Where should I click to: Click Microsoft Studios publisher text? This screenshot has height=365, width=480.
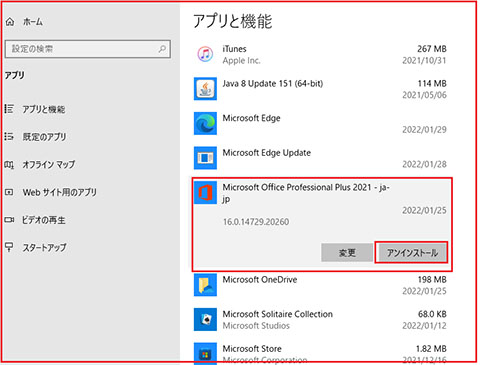coord(256,326)
